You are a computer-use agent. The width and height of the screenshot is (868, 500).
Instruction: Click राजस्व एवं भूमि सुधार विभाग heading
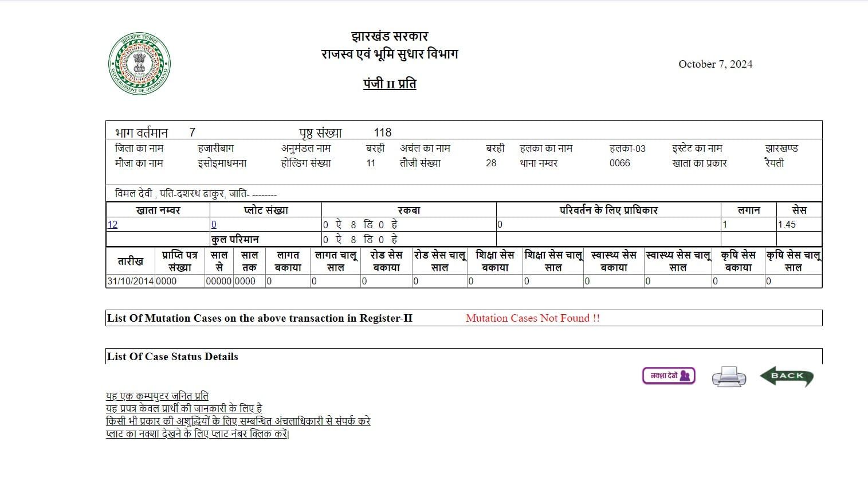[x=390, y=54]
